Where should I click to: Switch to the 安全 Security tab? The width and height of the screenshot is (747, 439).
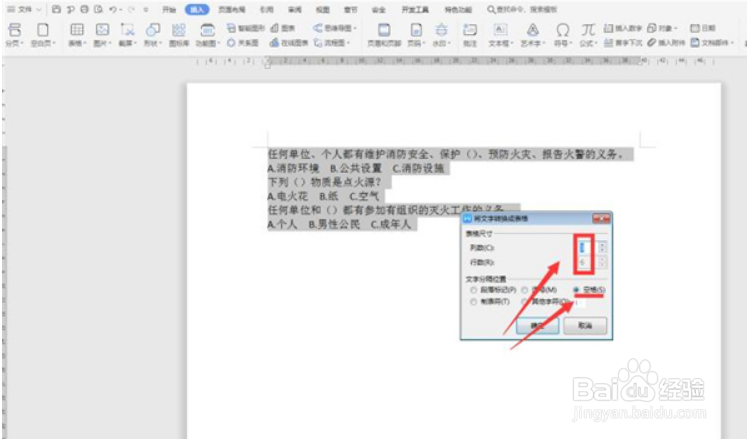379,10
